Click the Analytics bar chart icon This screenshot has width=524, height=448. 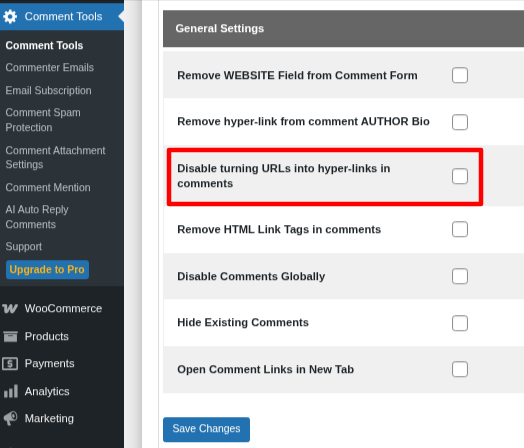click(11, 391)
